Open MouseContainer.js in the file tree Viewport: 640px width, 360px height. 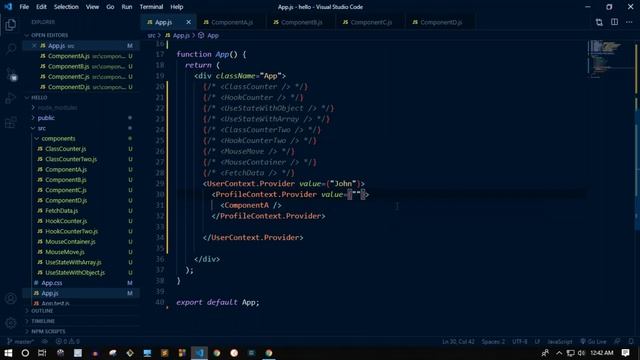70,242
